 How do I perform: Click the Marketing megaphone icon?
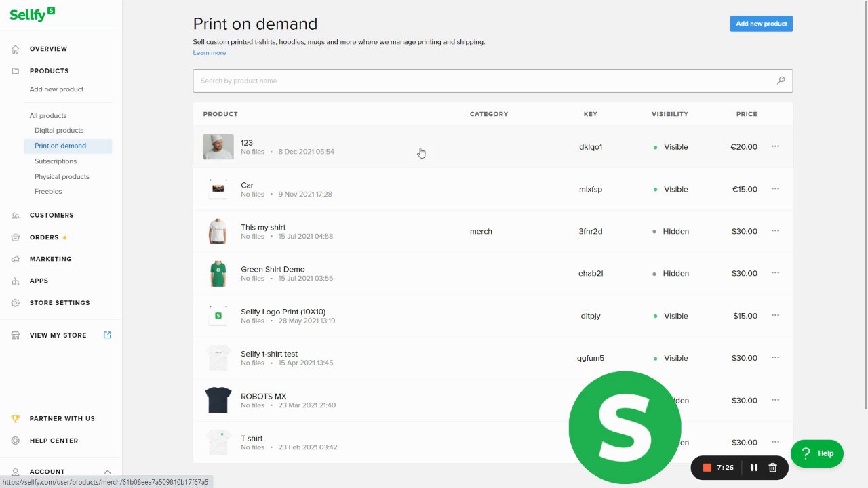point(16,259)
